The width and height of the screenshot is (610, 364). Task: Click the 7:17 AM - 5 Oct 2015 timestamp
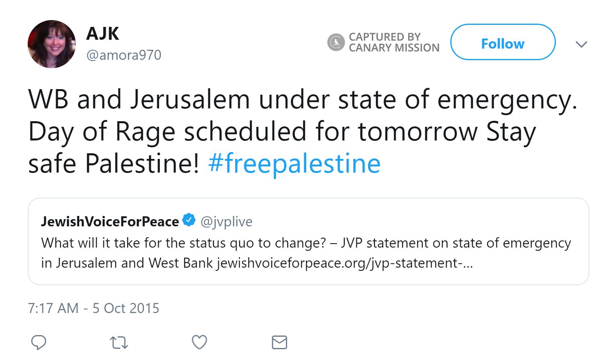point(94,308)
